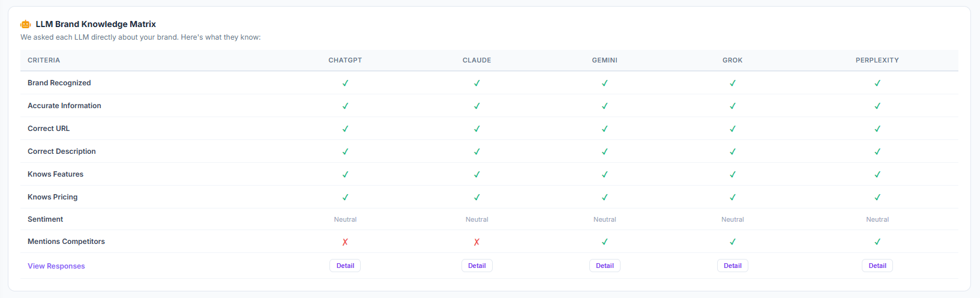Viewport: 980px width, 298px height.
Task: Click Grok's Neutral sentiment value
Action: tap(733, 219)
